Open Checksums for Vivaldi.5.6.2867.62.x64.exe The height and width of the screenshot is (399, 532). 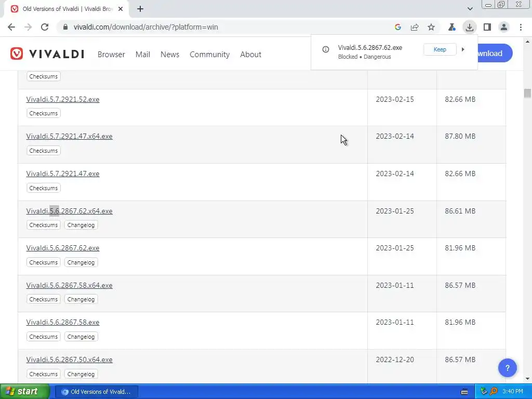44,225
